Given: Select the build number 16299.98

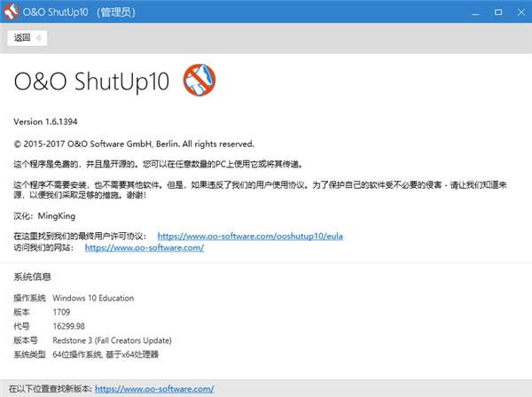Looking at the screenshot, I should tap(69, 326).
